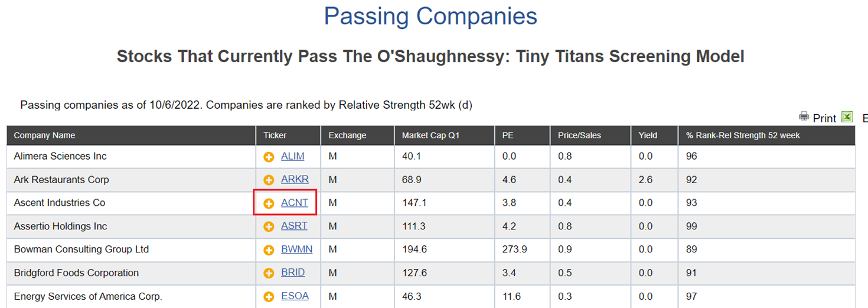Click the orange plus icon beside ACNT
This screenshot has height=308, width=868.
coord(269,203)
